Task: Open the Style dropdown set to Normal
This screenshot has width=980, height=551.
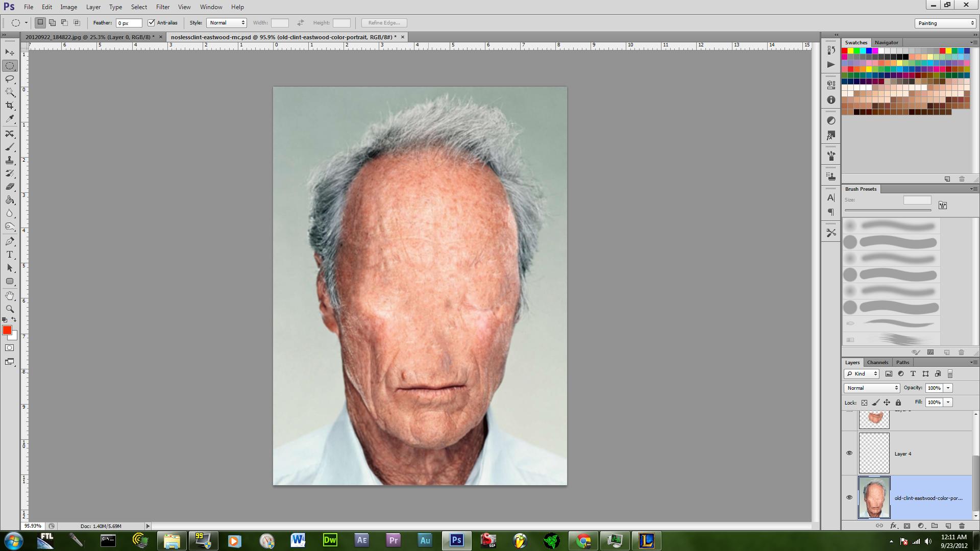Action: tap(227, 22)
